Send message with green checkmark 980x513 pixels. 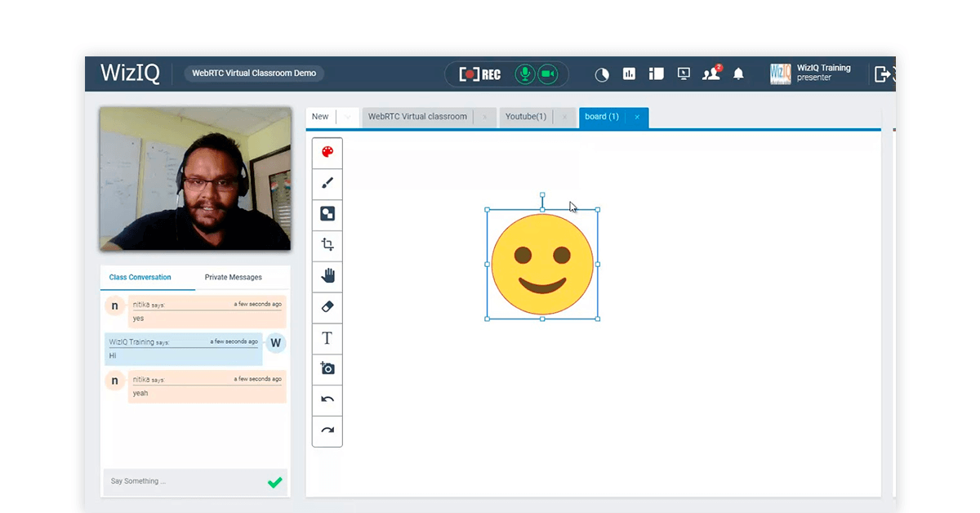(275, 482)
